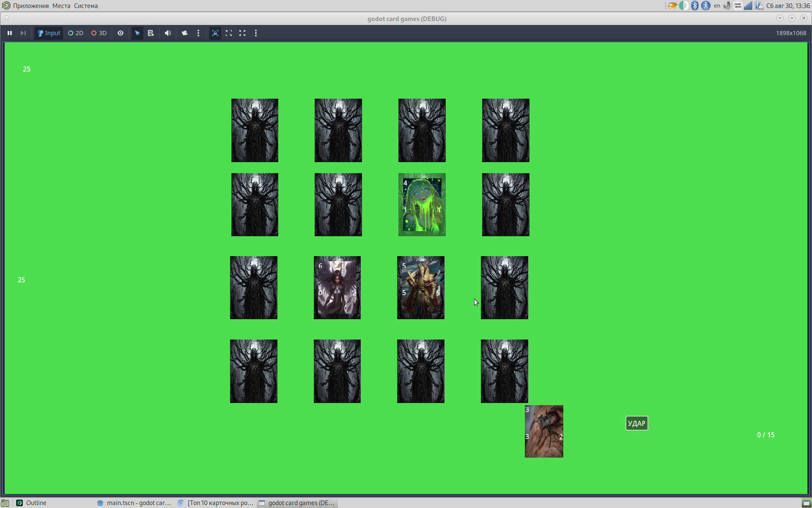The height and width of the screenshot is (508, 812).
Task: Enable 2D node selection mode
Action: 76,33
